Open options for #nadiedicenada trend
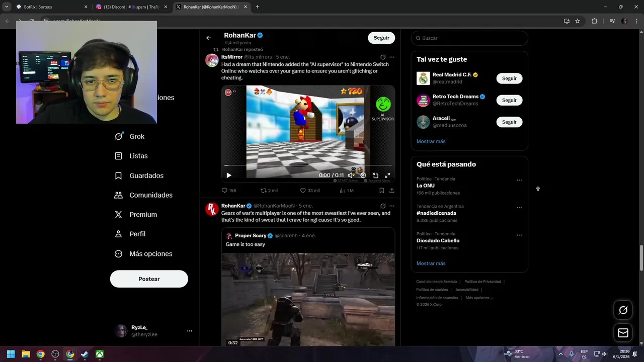644x362 pixels. click(x=519, y=208)
